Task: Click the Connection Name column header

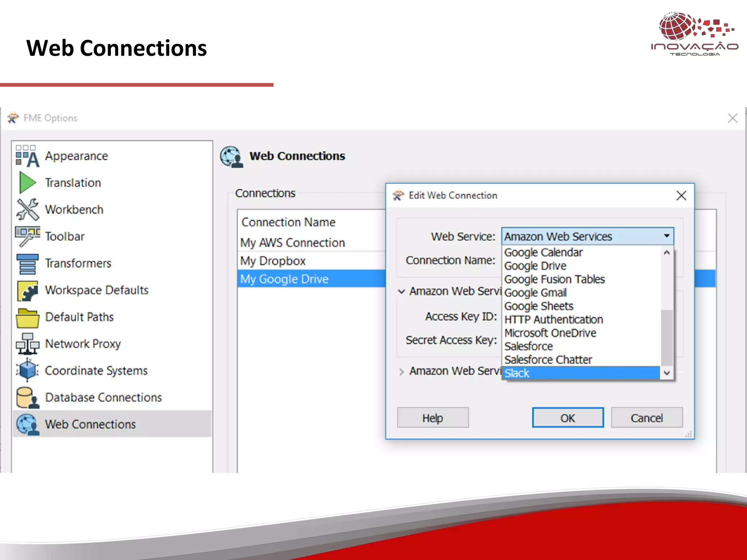Action: pos(288,222)
